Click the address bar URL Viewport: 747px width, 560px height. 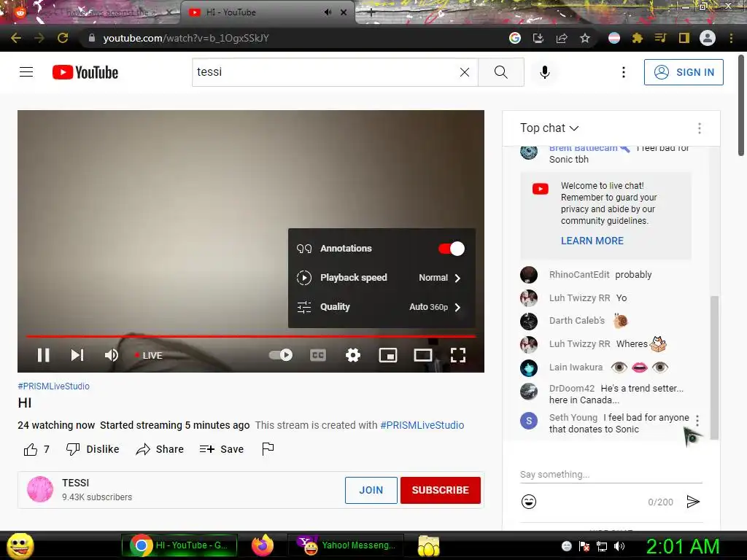pyautogui.click(x=186, y=38)
